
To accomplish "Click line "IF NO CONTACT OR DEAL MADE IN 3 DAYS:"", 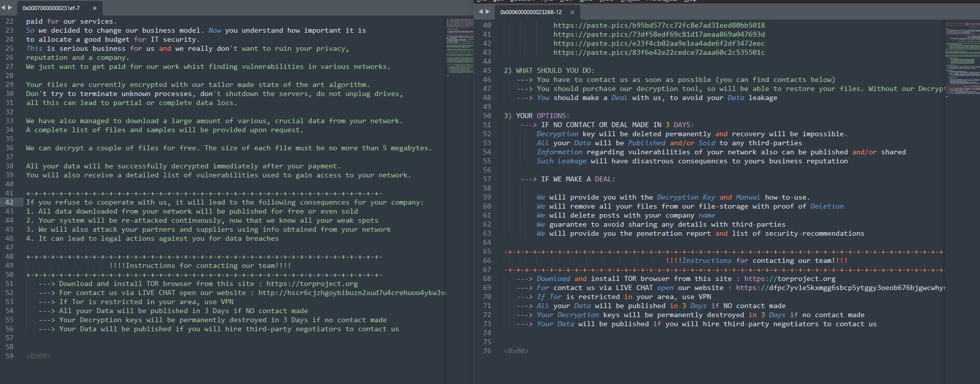I will tap(607, 125).
